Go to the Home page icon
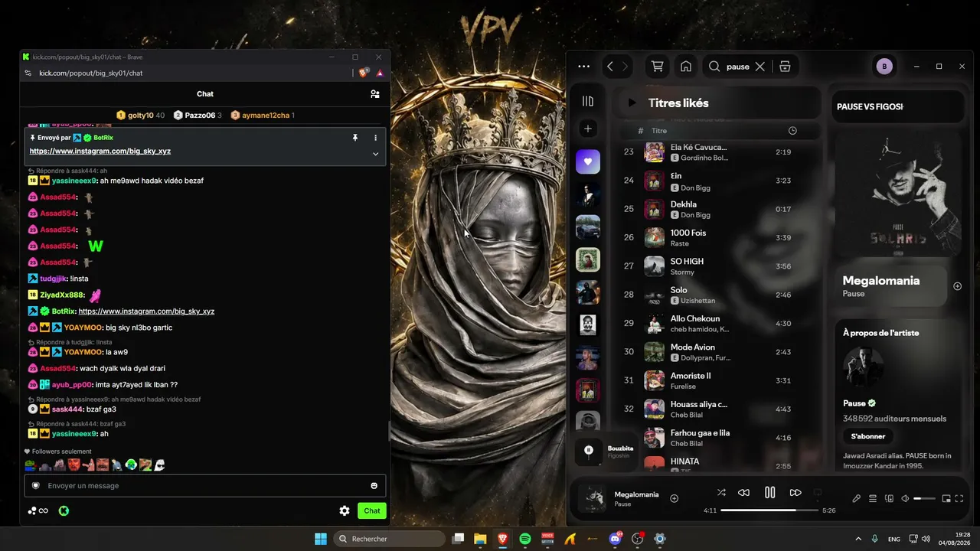 [x=686, y=67]
